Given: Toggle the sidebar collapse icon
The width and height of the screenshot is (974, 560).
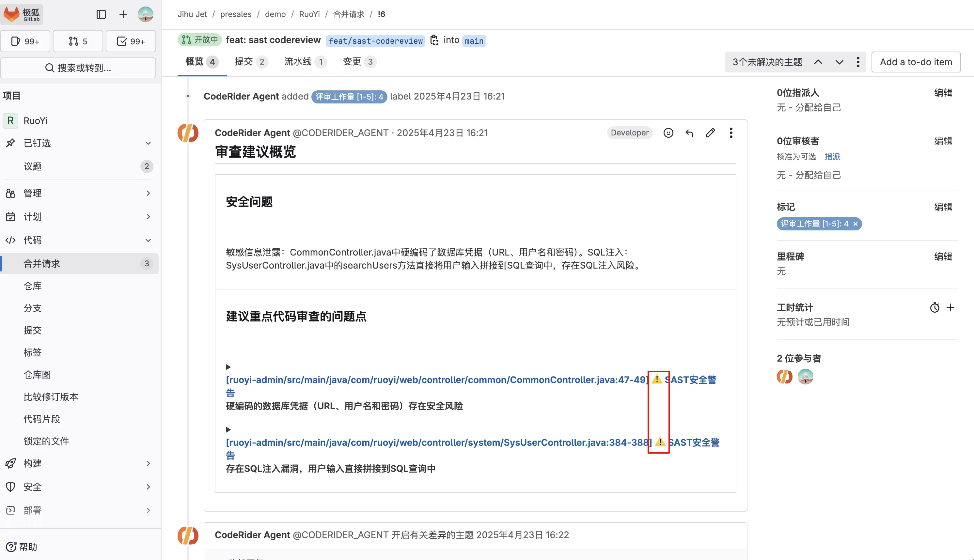Looking at the screenshot, I should pyautogui.click(x=101, y=14).
